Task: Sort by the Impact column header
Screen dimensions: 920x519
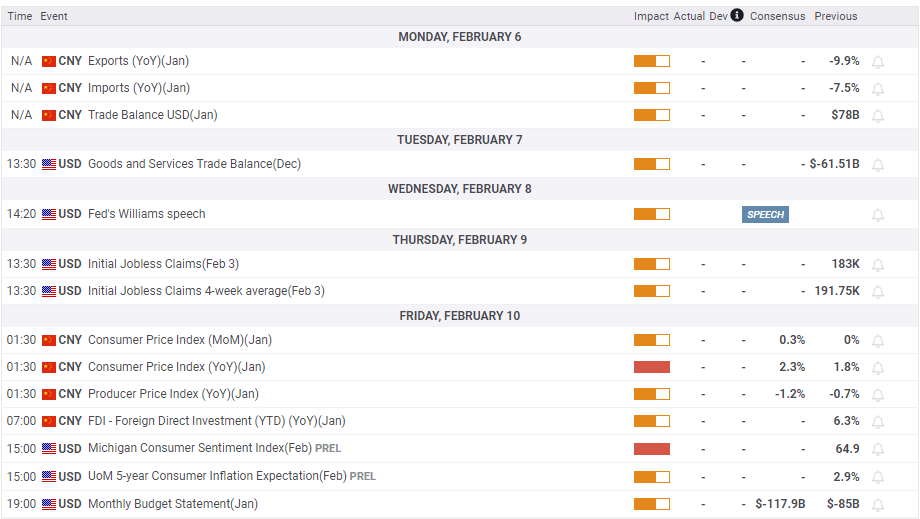Action: click(651, 16)
